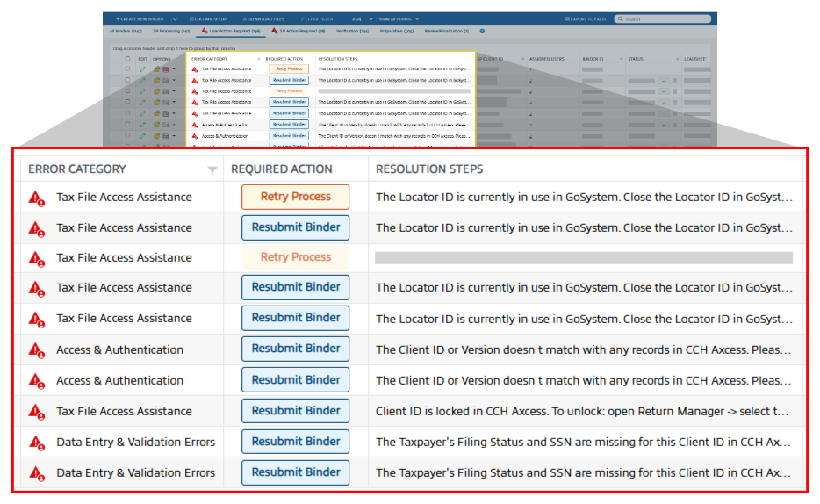Click Download Files in the top toolbar
The height and width of the screenshot is (504, 820).
point(263,18)
